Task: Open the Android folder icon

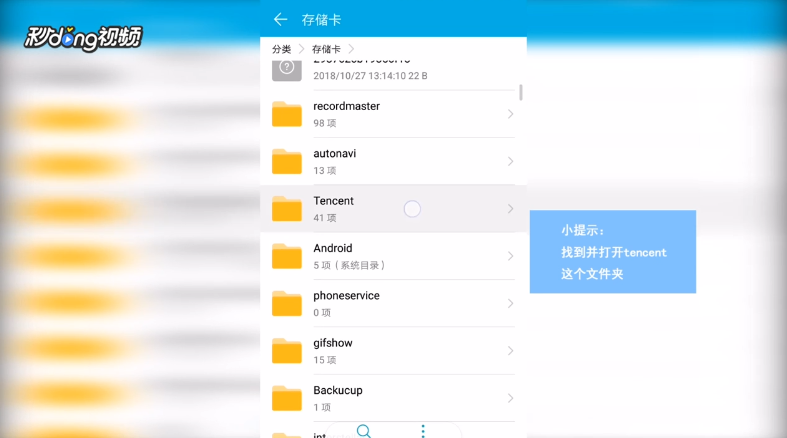Action: (x=287, y=256)
